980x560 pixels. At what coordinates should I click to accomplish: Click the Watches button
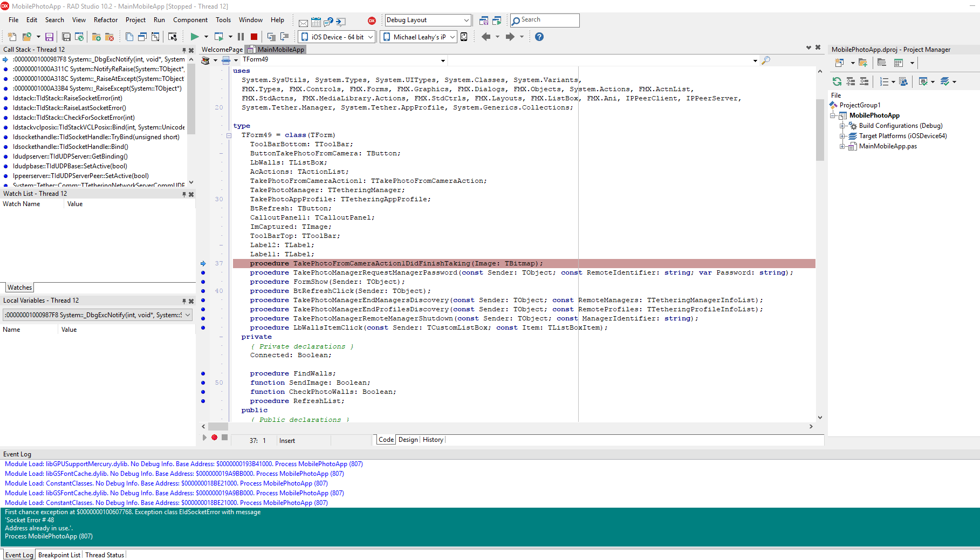click(x=19, y=287)
